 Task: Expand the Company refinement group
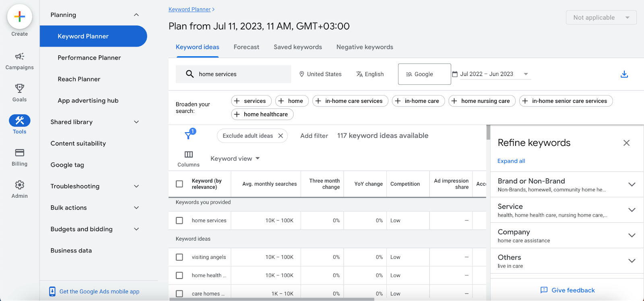click(x=632, y=235)
